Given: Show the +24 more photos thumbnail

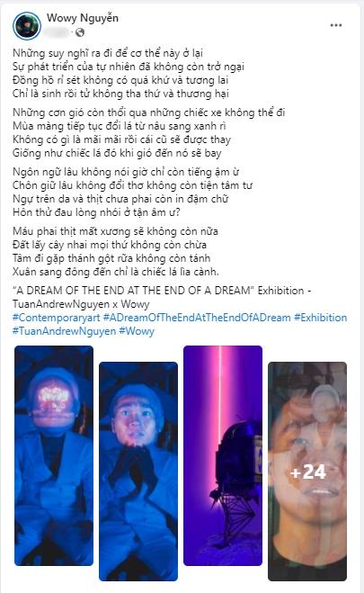Looking at the screenshot, I should point(307,472).
